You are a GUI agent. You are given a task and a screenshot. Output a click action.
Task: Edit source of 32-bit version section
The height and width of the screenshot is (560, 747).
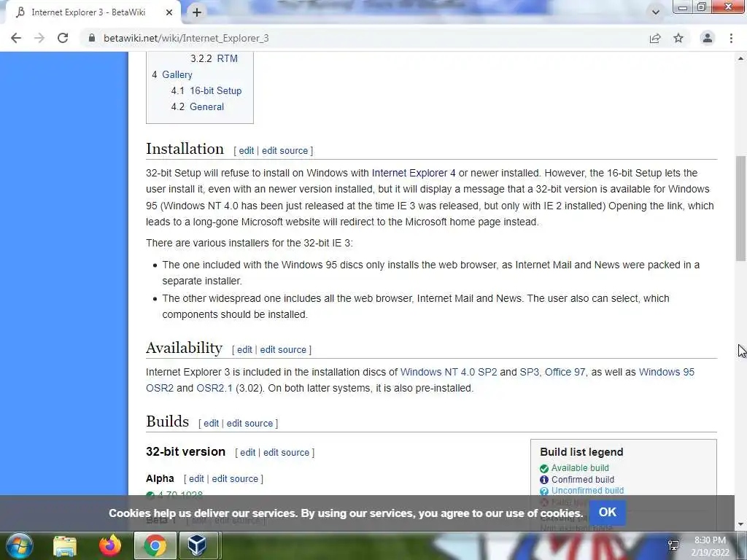click(286, 452)
